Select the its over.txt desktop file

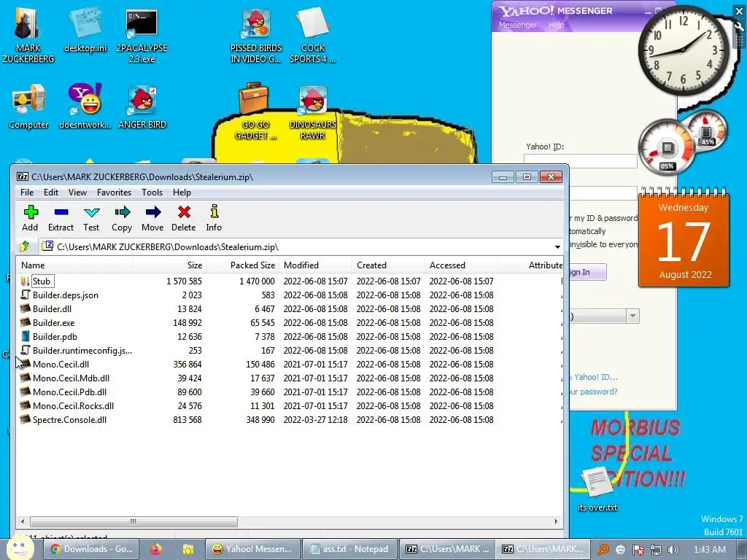tap(597, 489)
